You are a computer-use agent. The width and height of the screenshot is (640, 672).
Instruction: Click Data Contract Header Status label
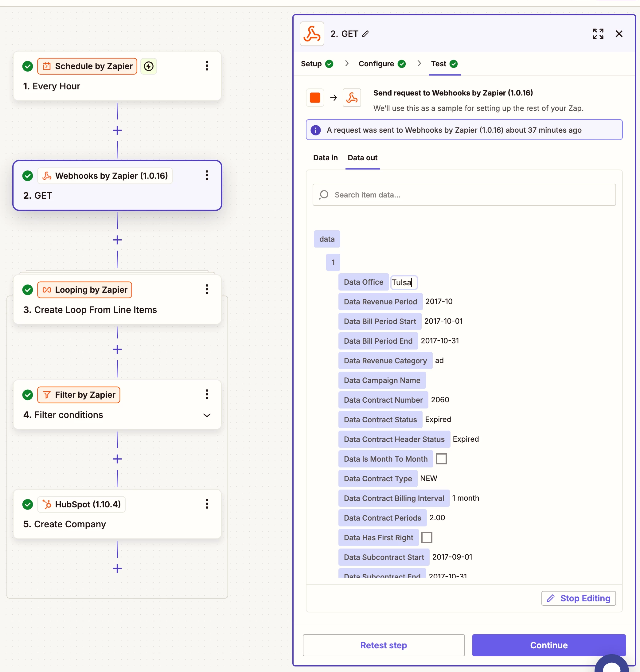tap(394, 439)
